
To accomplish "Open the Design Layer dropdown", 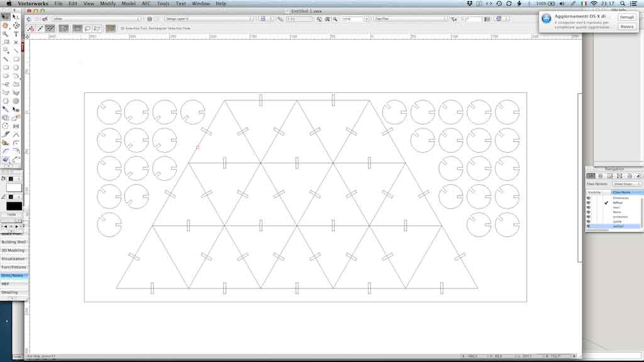I will coord(209,19).
